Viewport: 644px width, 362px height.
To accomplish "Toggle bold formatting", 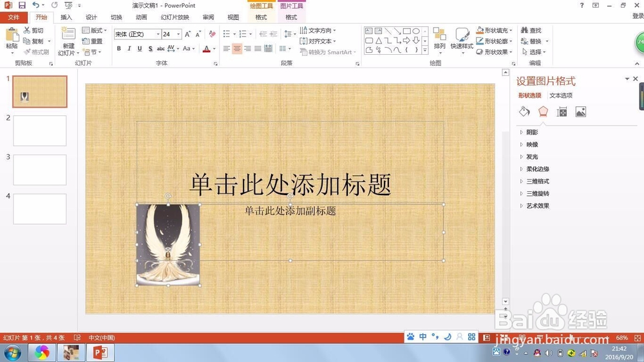I will 118,48.
